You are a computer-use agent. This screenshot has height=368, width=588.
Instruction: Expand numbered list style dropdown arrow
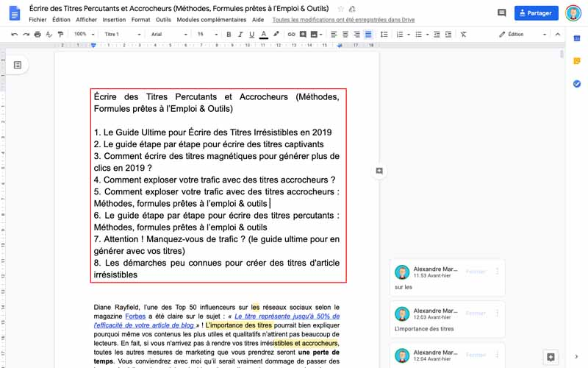pos(409,35)
